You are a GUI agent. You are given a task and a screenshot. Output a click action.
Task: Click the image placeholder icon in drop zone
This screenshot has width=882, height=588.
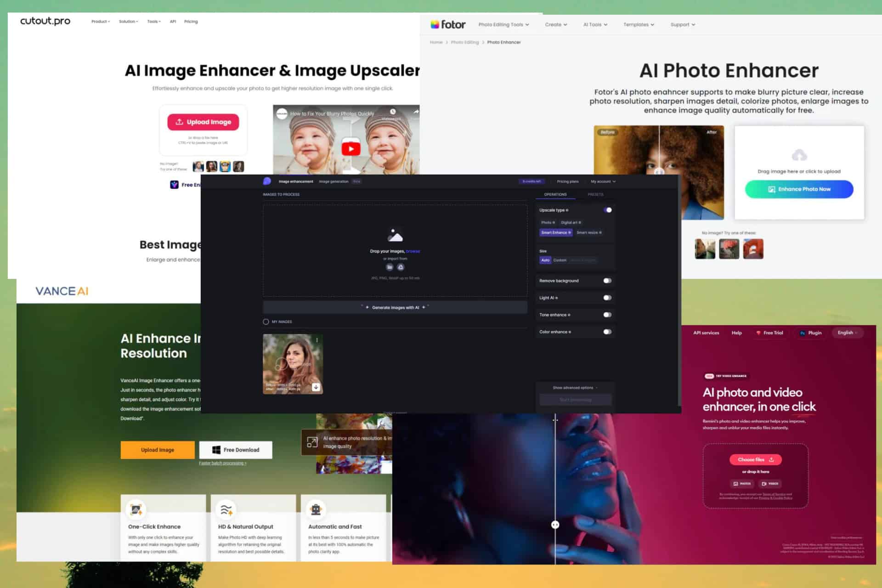[395, 235]
